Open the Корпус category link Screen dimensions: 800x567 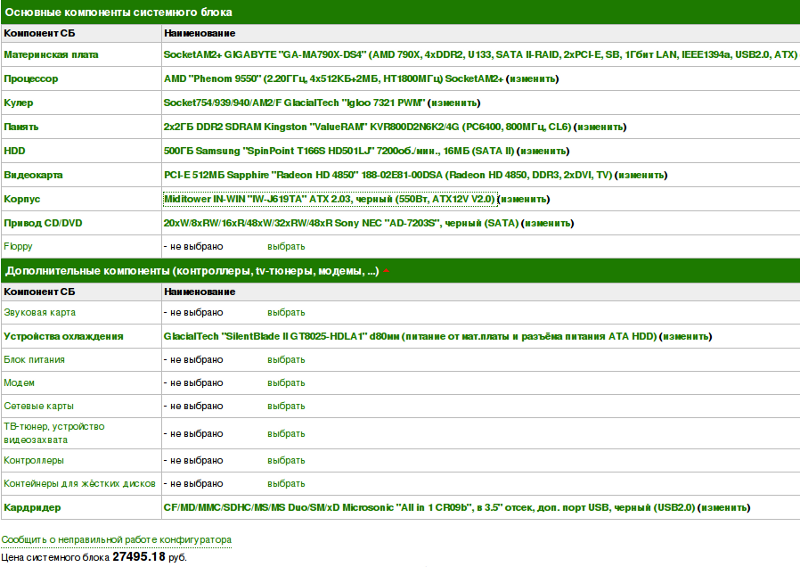pyautogui.click(x=22, y=199)
